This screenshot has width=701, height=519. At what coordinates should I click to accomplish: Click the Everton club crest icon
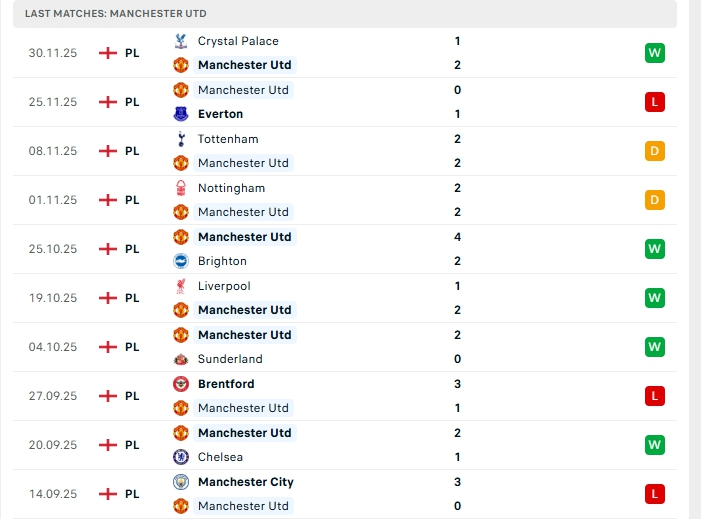click(x=181, y=114)
